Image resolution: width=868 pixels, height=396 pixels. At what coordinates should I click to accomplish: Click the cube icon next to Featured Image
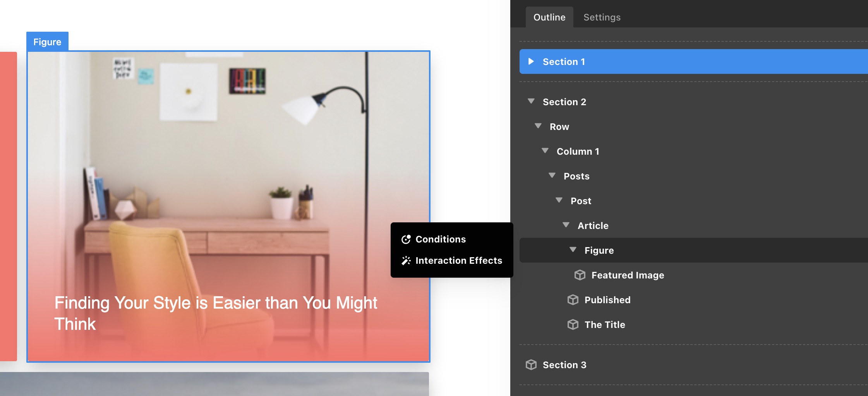tap(580, 275)
